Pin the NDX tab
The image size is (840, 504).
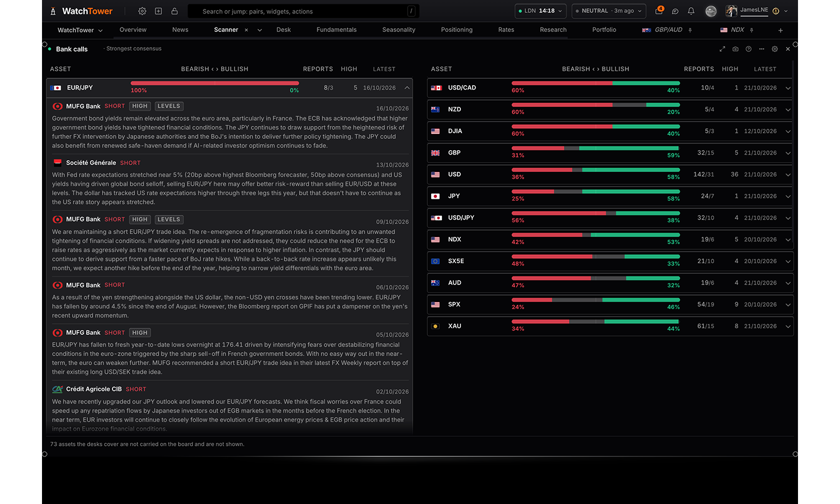(752, 30)
